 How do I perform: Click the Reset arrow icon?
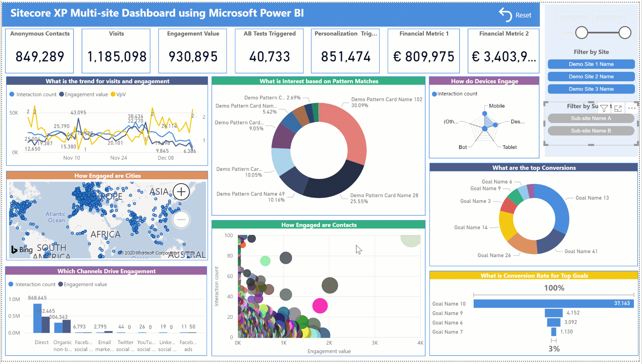pos(505,15)
